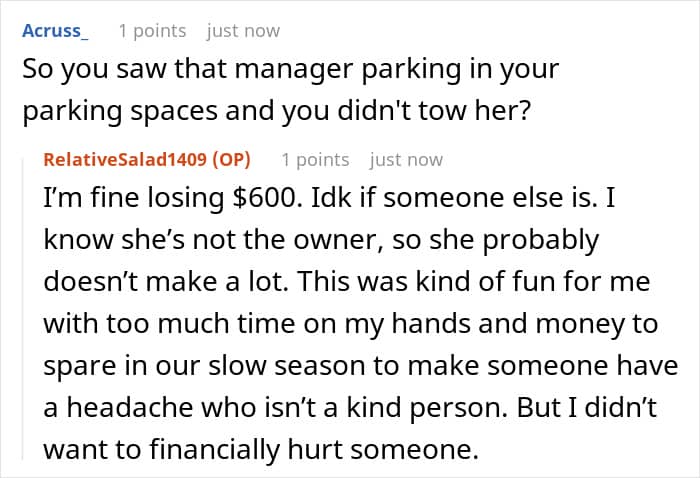
Task: Click the "1 points" score next to Acruss_
Action: pyautogui.click(x=152, y=30)
